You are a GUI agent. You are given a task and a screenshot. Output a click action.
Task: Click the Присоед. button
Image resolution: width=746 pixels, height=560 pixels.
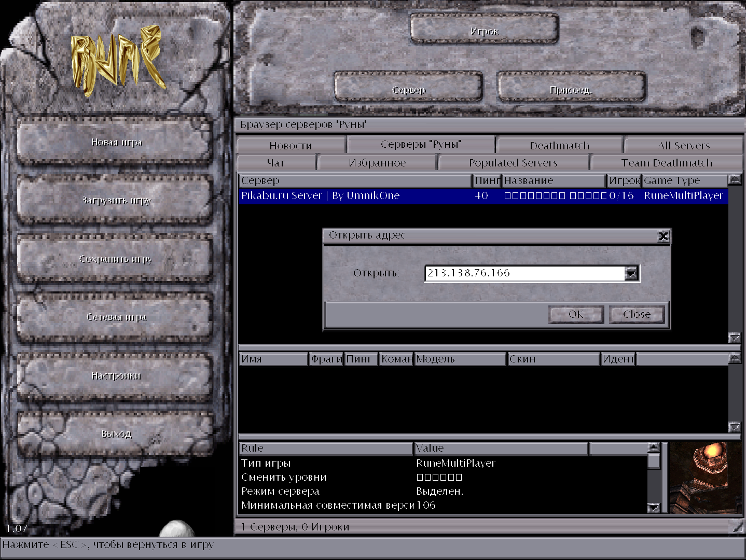pos(571,87)
